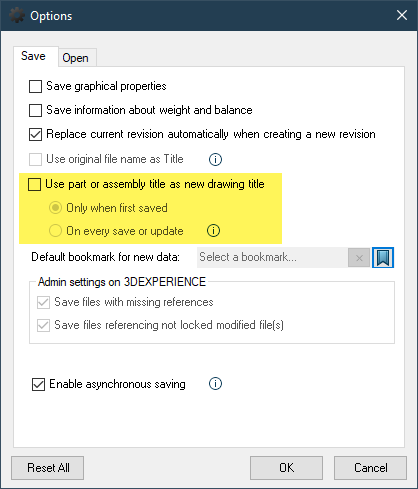Enable Save graphical properties checkbox
Viewport: 418px width, 489px height.
(35, 86)
